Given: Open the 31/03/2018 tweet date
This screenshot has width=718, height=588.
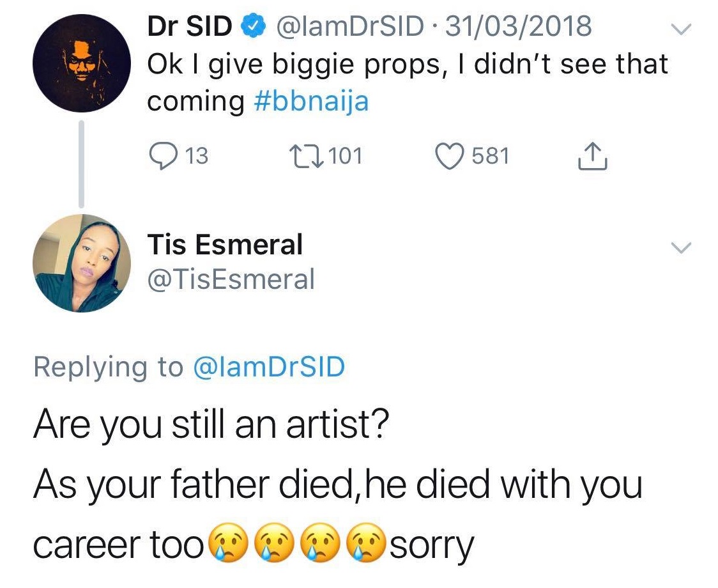Looking at the screenshot, I should [518, 27].
